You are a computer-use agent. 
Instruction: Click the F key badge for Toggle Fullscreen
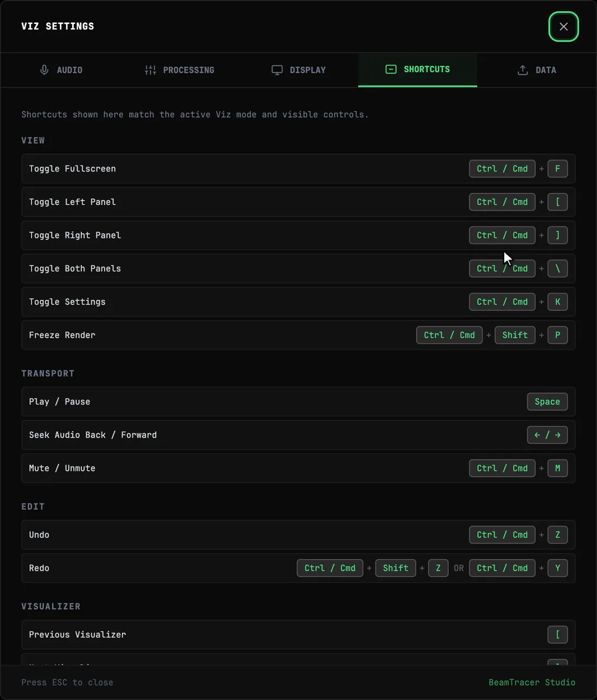click(557, 169)
